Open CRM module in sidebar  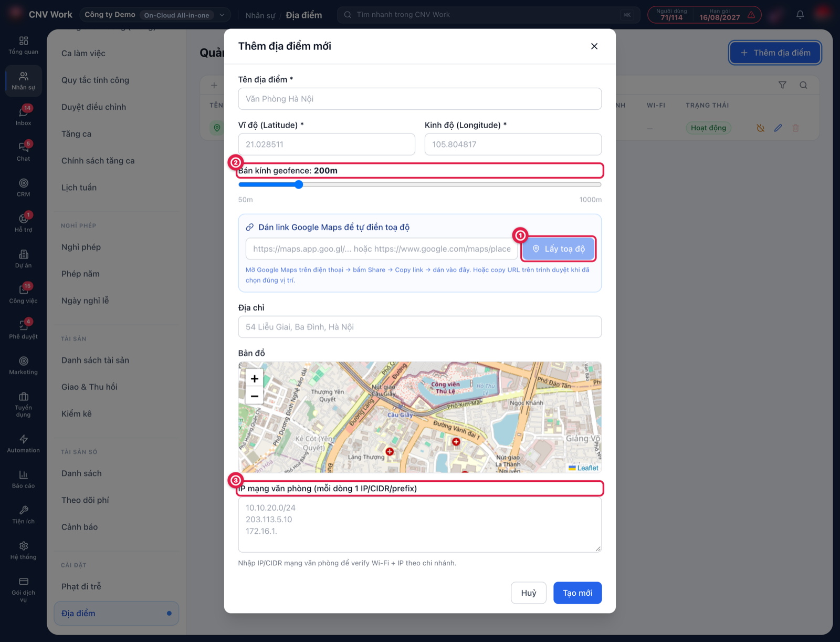tap(23, 188)
